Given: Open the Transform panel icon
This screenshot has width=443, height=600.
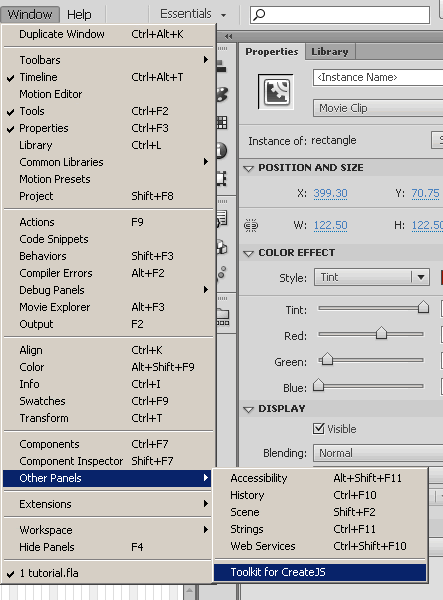Looking at the screenshot, I should point(222,179).
